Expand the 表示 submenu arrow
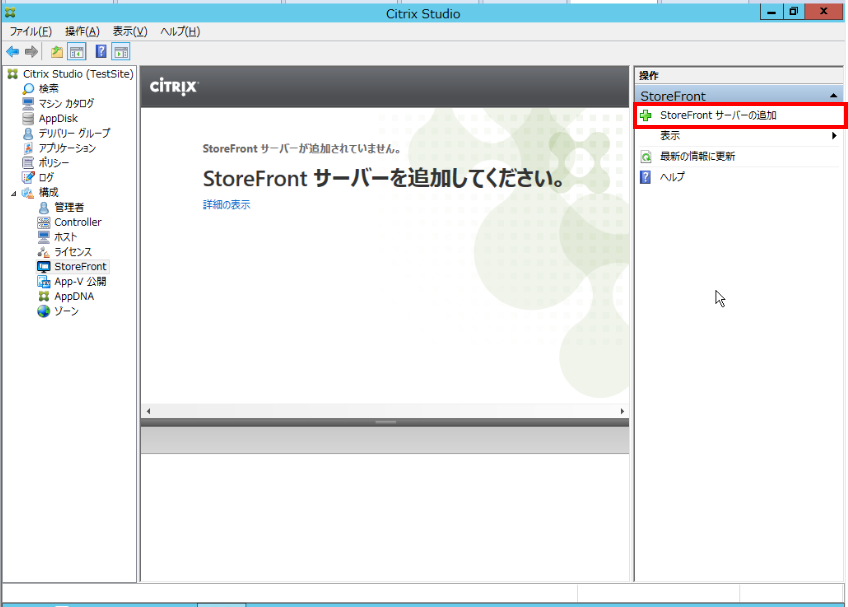 pyautogui.click(x=834, y=136)
